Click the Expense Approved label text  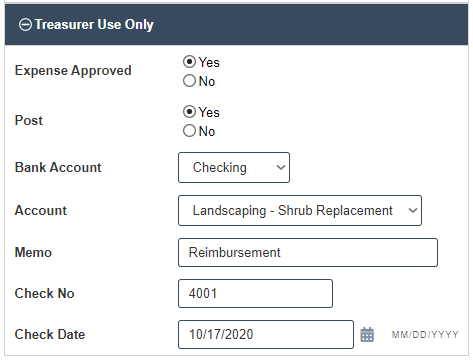click(x=73, y=71)
